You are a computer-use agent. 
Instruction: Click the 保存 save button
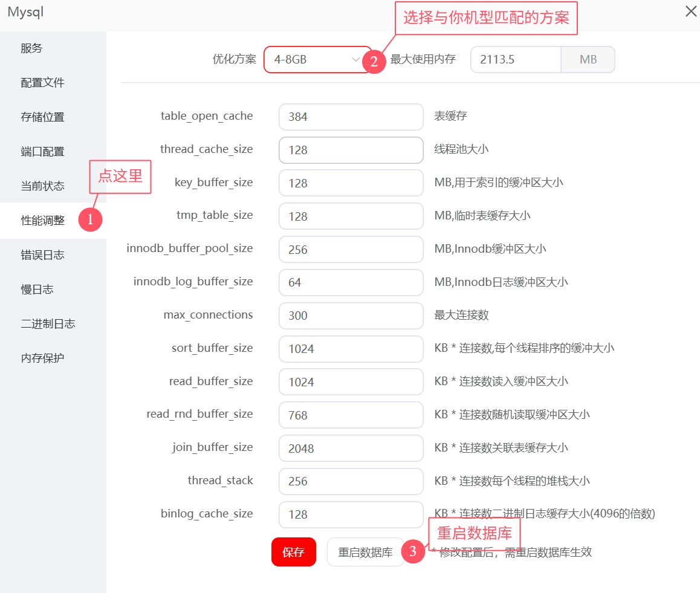tap(294, 552)
